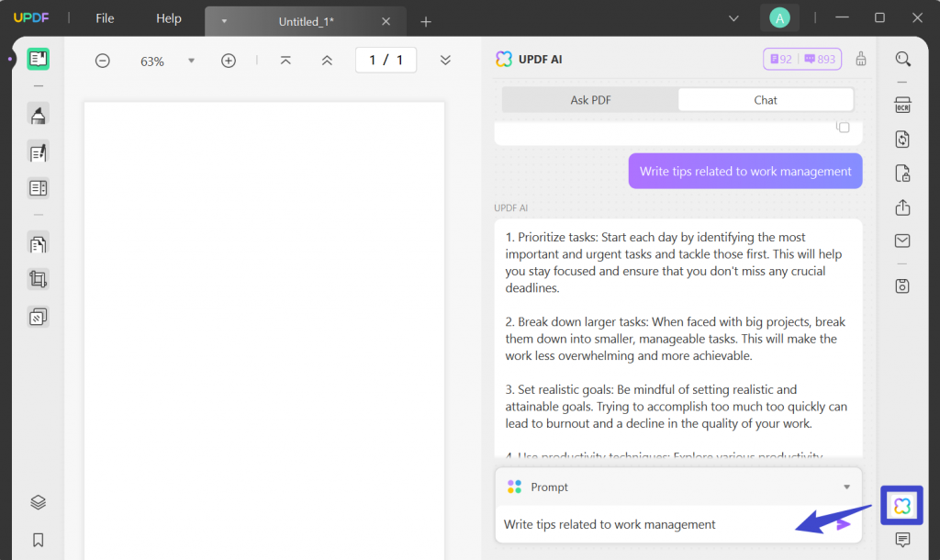Send the typed prompt with the arrow button
Screen dimensions: 940x560
841,523
